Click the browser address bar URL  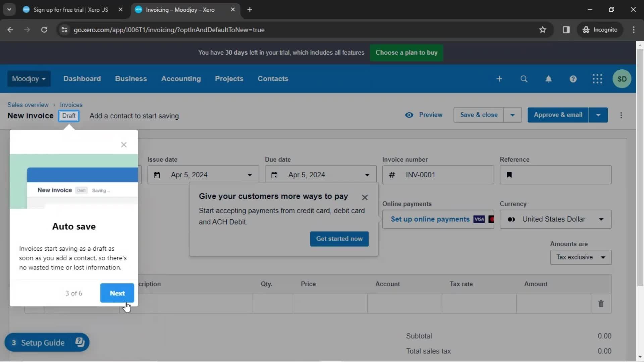click(169, 30)
